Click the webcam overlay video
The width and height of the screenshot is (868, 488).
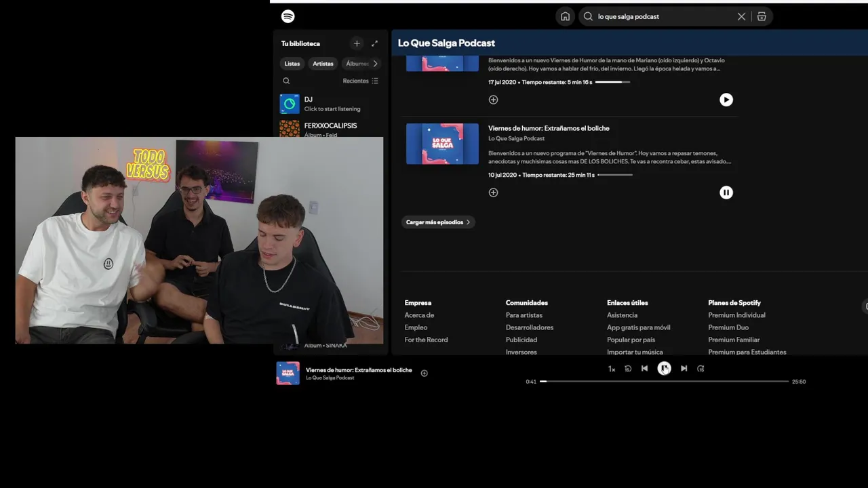point(199,241)
